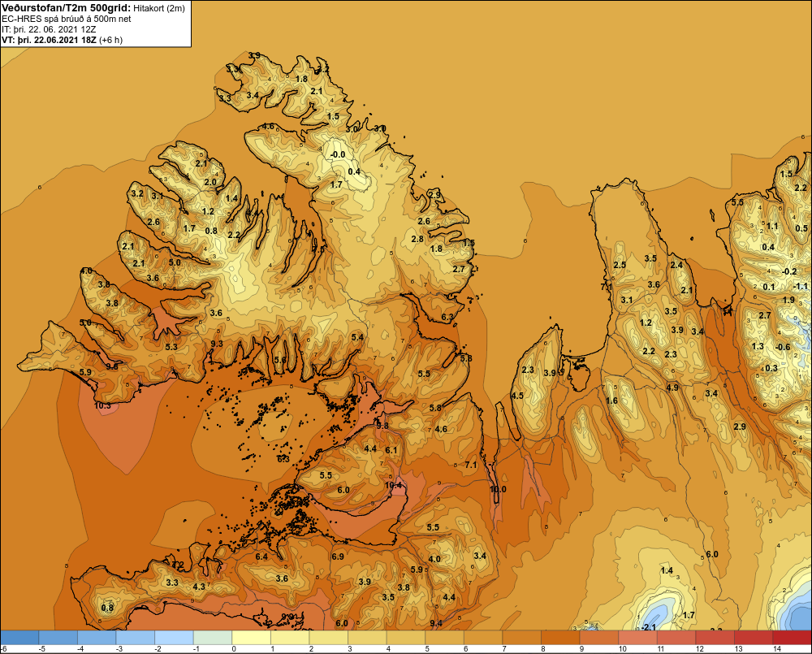Click the '2.8' temperature value on the map

417,239
